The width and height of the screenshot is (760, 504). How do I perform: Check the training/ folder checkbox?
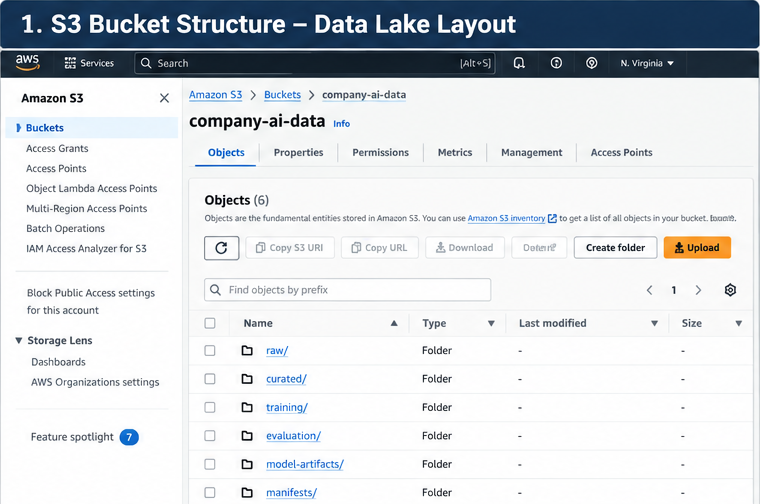click(210, 407)
